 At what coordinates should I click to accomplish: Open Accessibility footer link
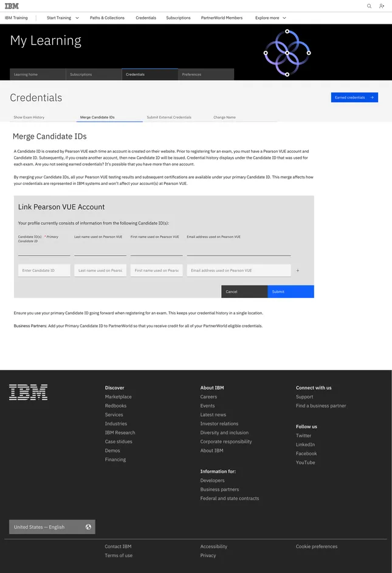coord(213,547)
